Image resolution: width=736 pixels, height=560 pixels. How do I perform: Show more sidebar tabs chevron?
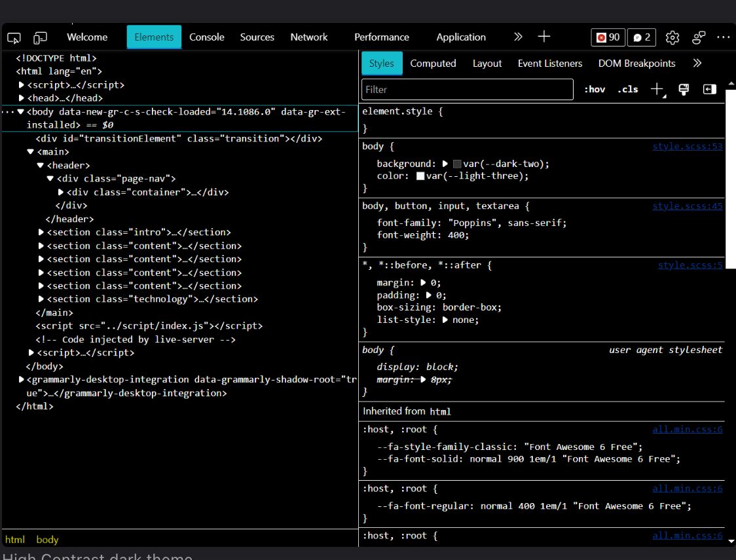click(x=697, y=63)
